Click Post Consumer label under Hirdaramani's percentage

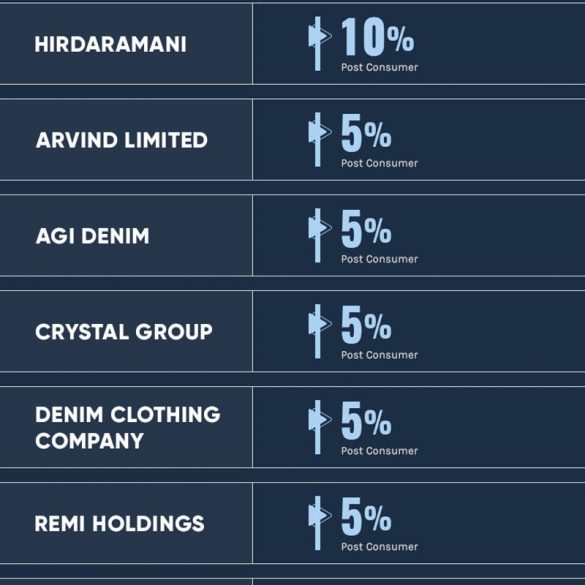click(379, 68)
